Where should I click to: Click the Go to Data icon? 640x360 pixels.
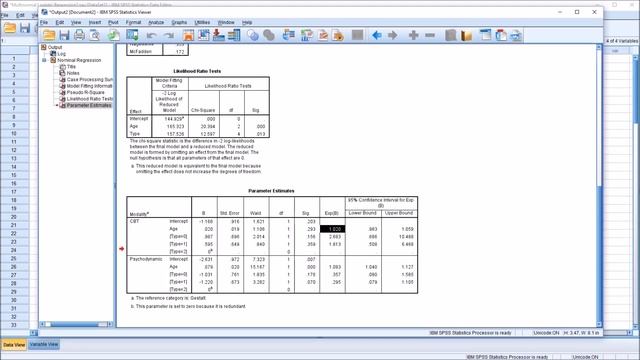tap(188, 35)
